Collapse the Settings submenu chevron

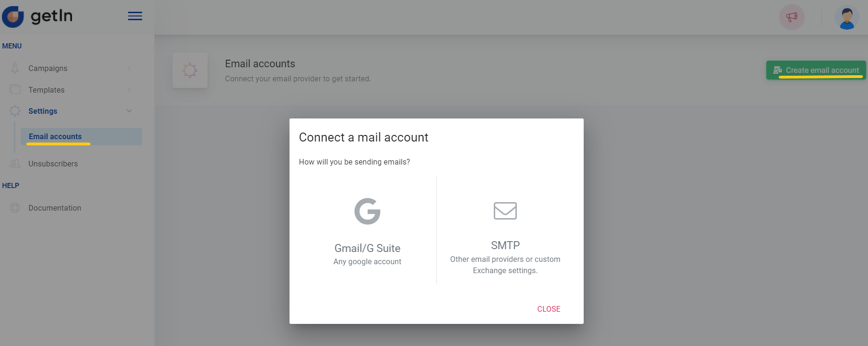(129, 110)
